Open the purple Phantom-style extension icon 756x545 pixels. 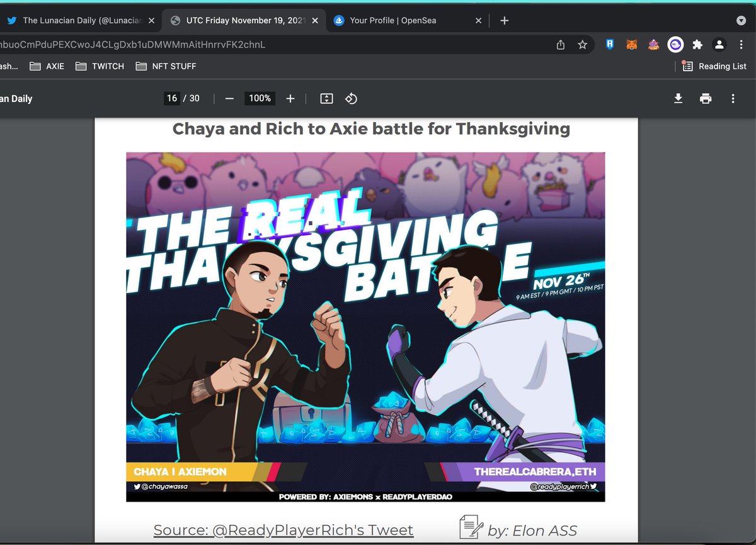pyautogui.click(x=653, y=45)
